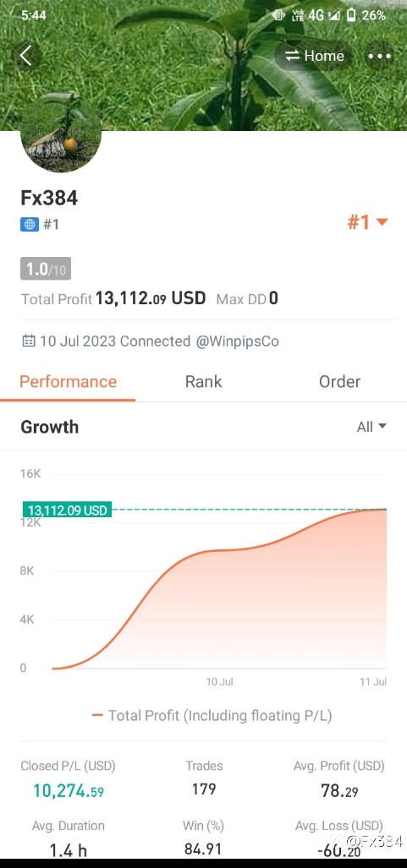
Task: Tap the blue globe rank icon
Action: point(30,224)
